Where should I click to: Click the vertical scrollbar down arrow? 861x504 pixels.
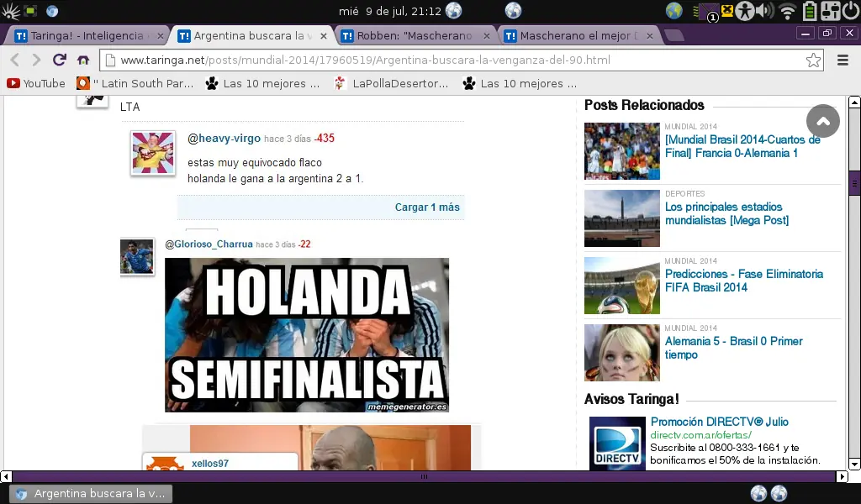coord(854,464)
